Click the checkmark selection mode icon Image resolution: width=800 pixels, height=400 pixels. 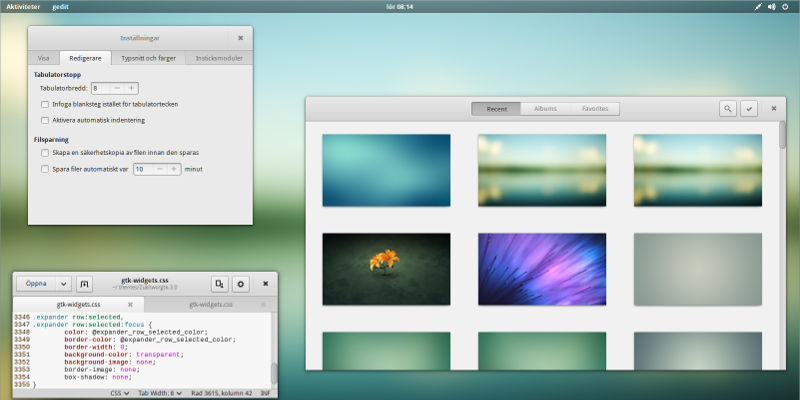tap(749, 109)
